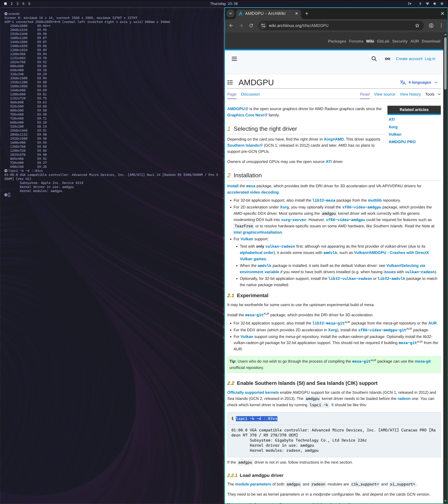Image resolution: width=448 pixels, height=504 pixels.
Task: Open the AUR nav item
Action: pos(414,41)
